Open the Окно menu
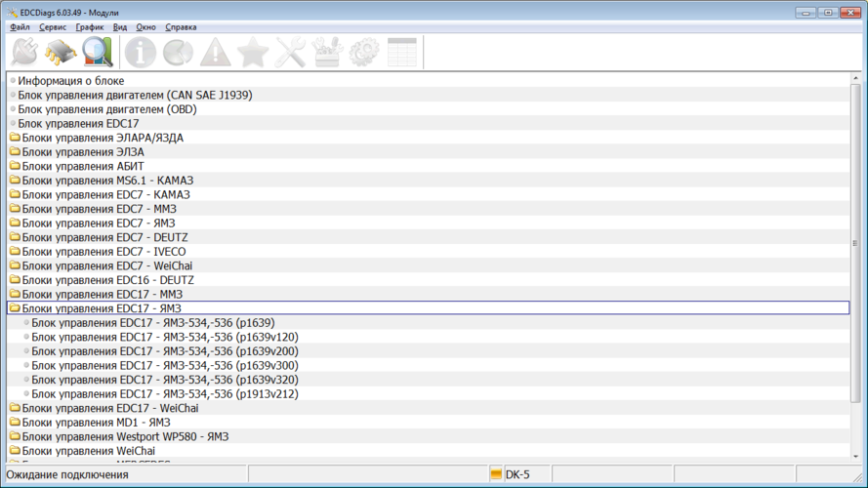 [146, 26]
